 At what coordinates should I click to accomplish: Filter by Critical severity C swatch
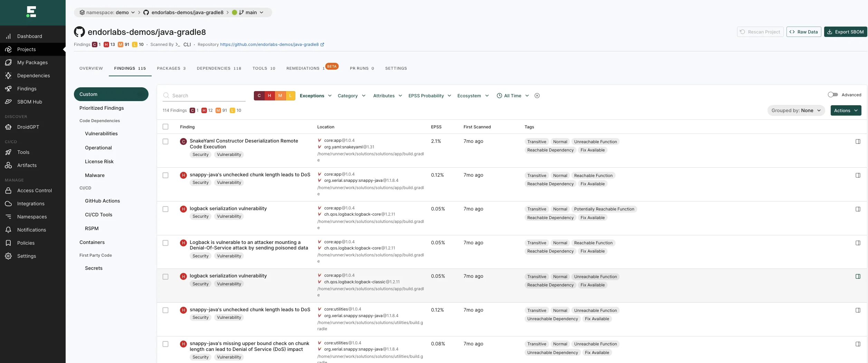pos(259,96)
